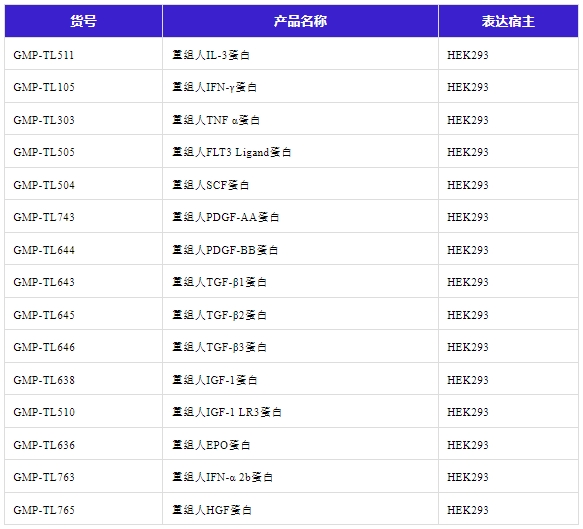Click the TGF-β2 protein product name
The width and height of the screenshot is (583, 529).
coord(219,315)
